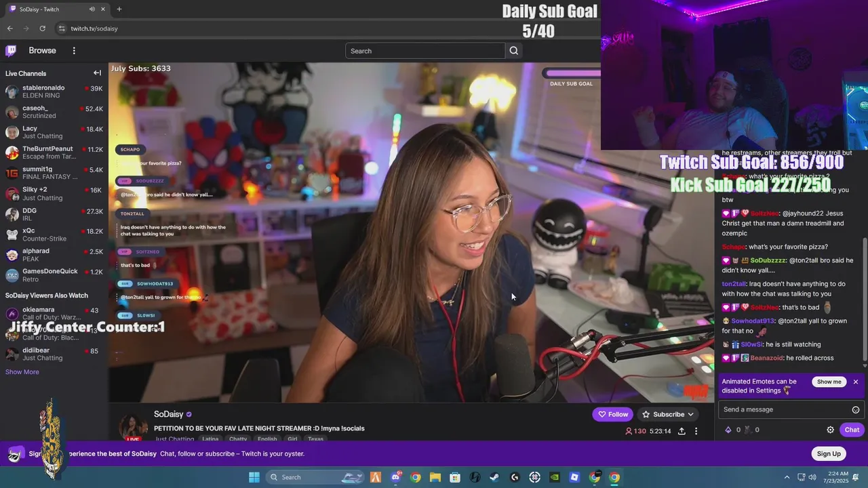
Task: Click username Beanazoid in chat
Action: 767,358
